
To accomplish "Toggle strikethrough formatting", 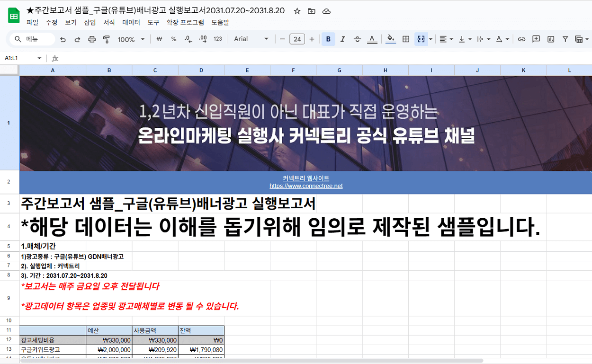I will [x=357, y=39].
